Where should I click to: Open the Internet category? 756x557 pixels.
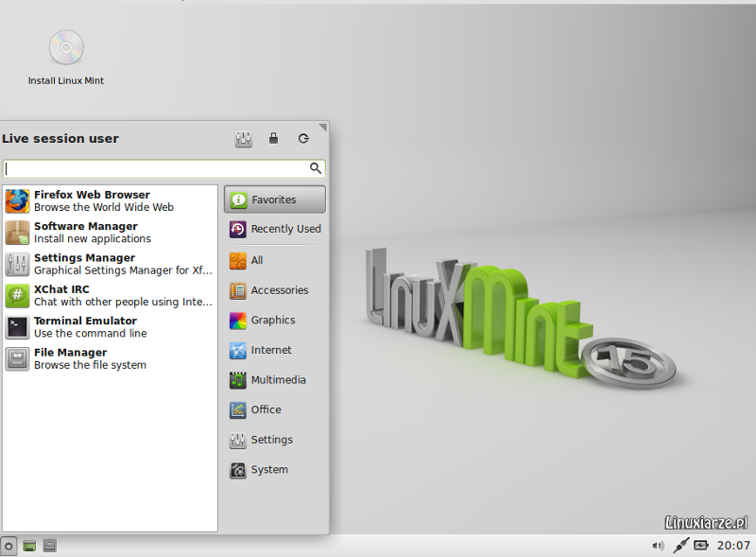point(275,351)
